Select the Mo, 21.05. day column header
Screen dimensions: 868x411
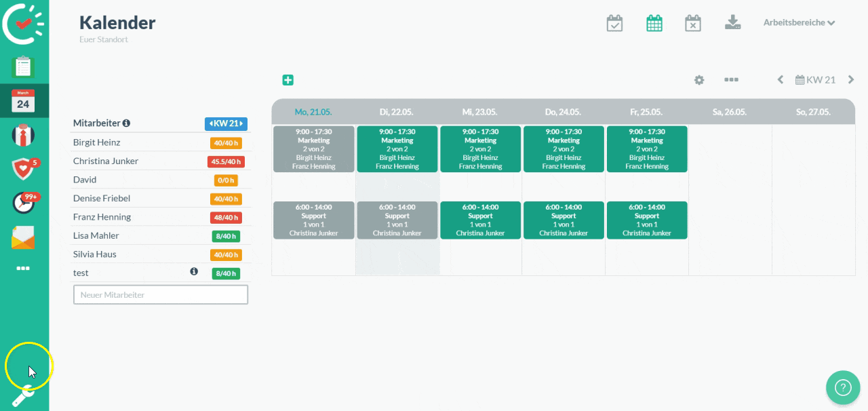[x=313, y=112]
